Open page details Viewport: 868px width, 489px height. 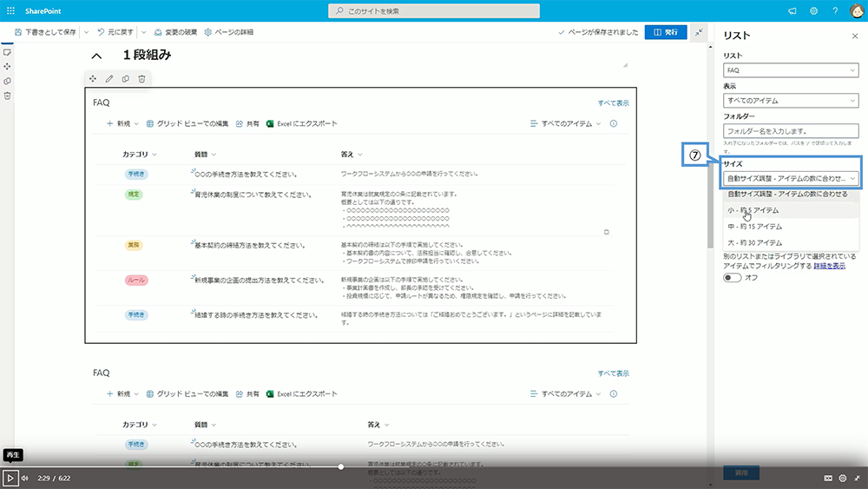tap(228, 32)
